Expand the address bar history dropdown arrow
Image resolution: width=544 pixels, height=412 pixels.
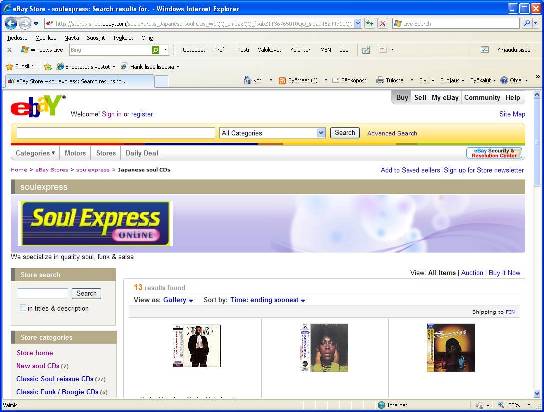pyautogui.click(x=358, y=24)
